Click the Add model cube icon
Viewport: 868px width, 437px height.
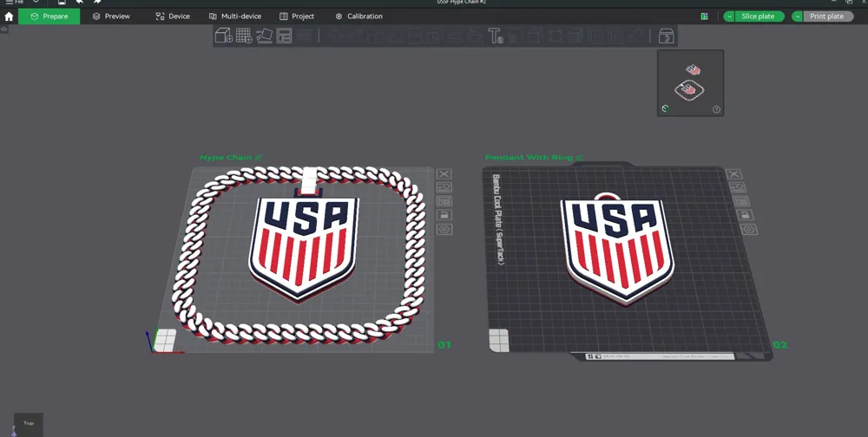(224, 36)
